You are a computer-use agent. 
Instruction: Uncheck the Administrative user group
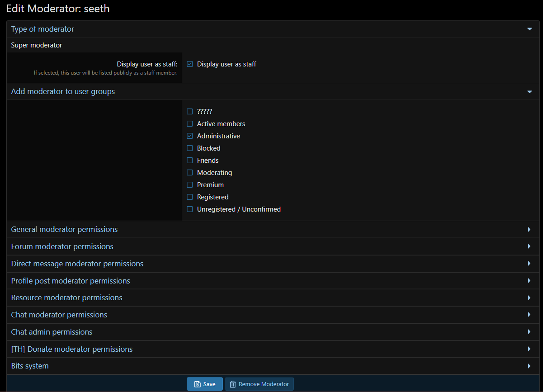[190, 136]
